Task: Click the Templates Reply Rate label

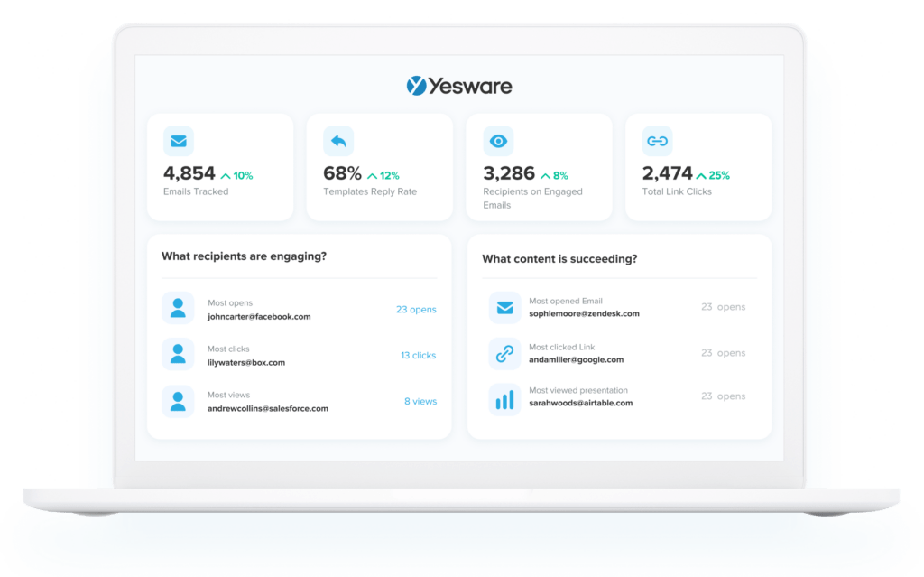Action: tap(370, 191)
